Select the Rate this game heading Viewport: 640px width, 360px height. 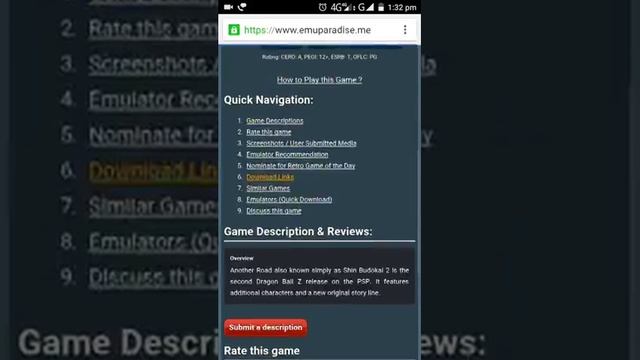coord(262,351)
